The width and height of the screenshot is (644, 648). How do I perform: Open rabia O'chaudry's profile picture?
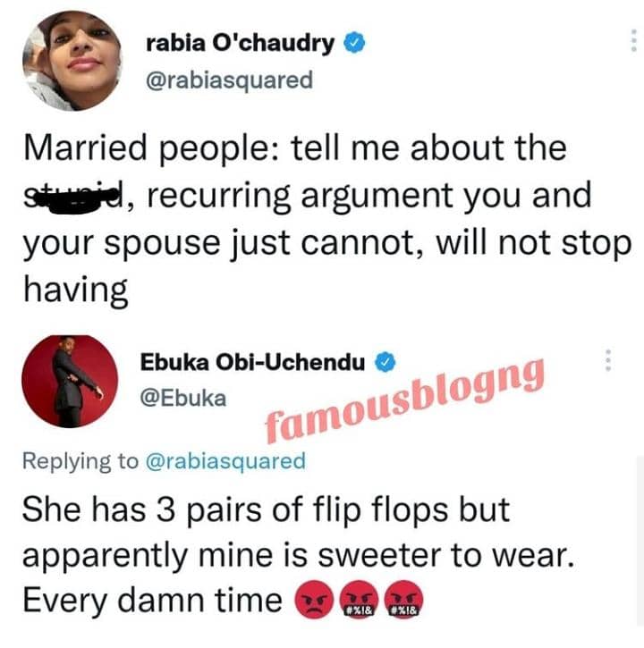pos(72,61)
